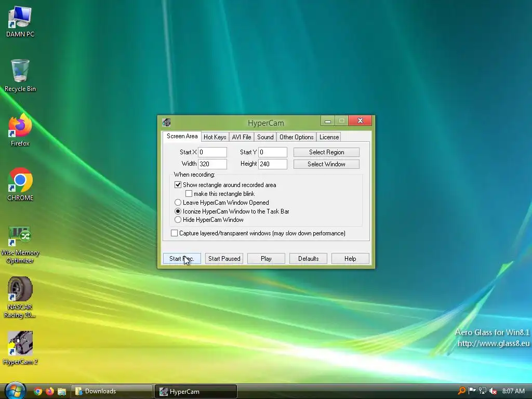
Task: Select the NASCAR Racing desktop shortcut
Action: tap(20, 298)
